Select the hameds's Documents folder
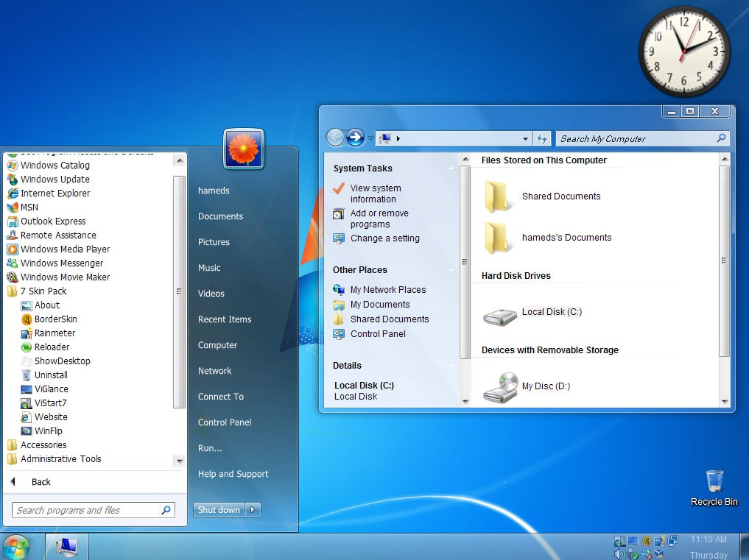Image resolution: width=749 pixels, height=560 pixels. tap(547, 237)
